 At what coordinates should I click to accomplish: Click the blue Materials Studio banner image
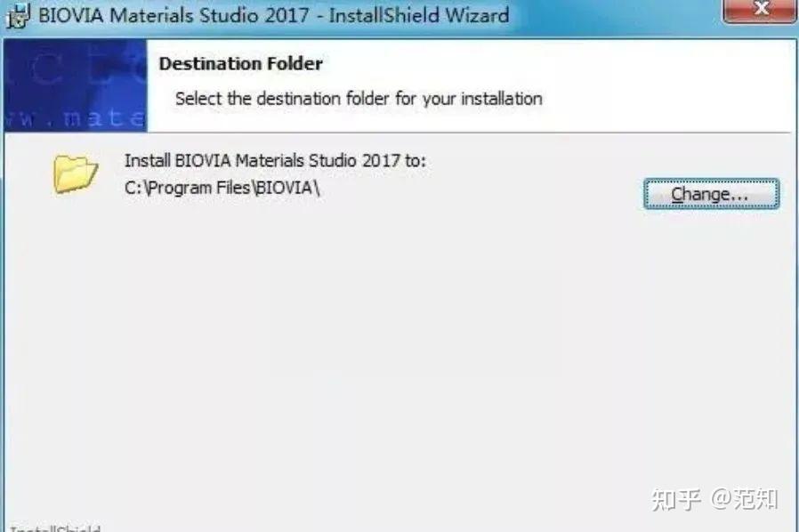pos(76,85)
